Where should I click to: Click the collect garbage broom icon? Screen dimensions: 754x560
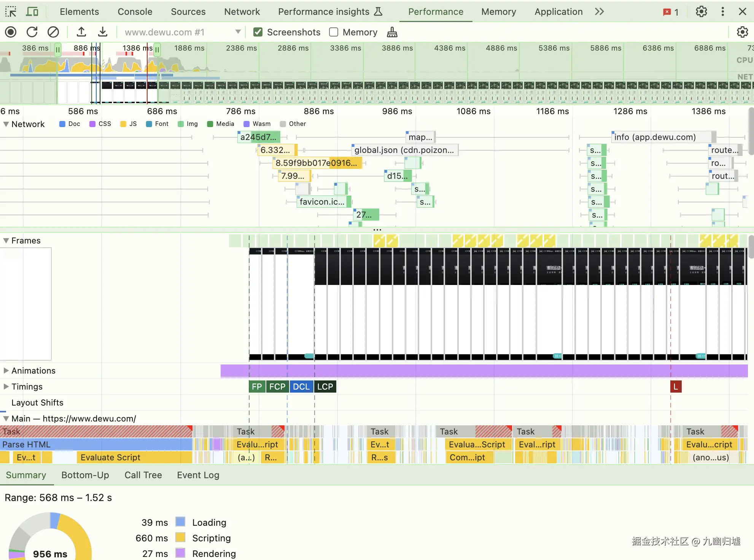[392, 32]
